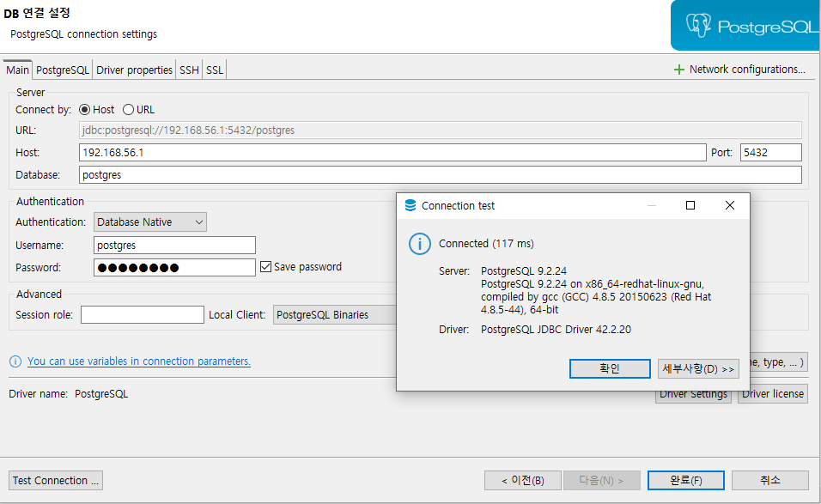Open the SSL tab
Image resolution: width=821 pixels, height=504 pixels.
(x=215, y=70)
